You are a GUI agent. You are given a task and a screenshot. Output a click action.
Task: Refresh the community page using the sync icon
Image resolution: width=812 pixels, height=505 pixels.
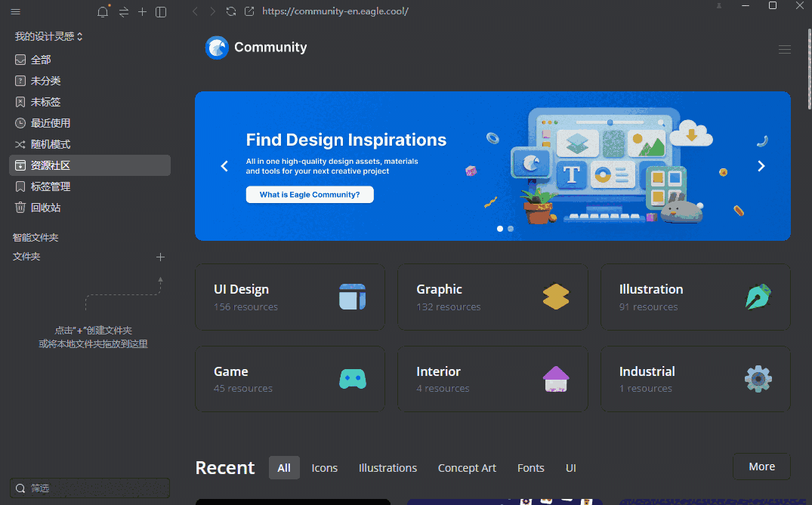tap(231, 12)
